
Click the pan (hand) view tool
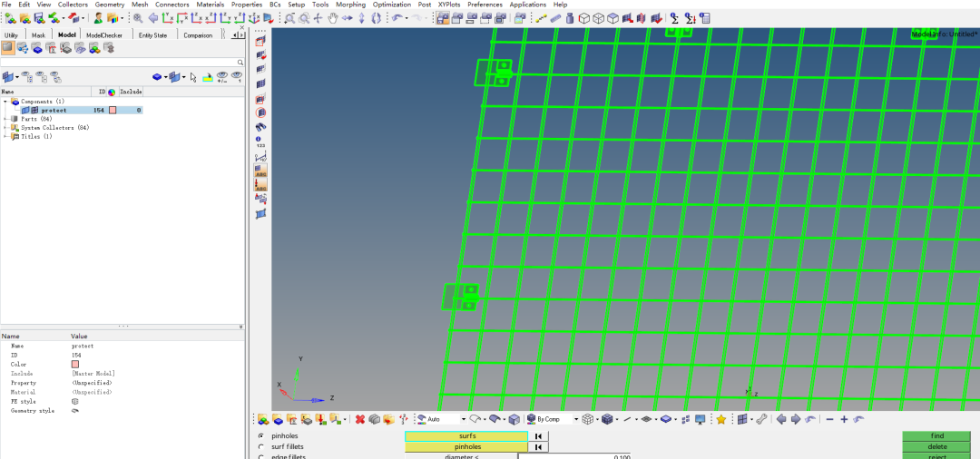pyautogui.click(x=332, y=18)
